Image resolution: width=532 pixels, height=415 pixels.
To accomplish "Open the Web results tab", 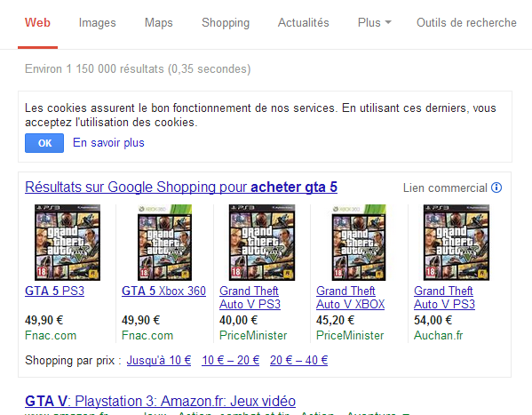I will (37, 23).
